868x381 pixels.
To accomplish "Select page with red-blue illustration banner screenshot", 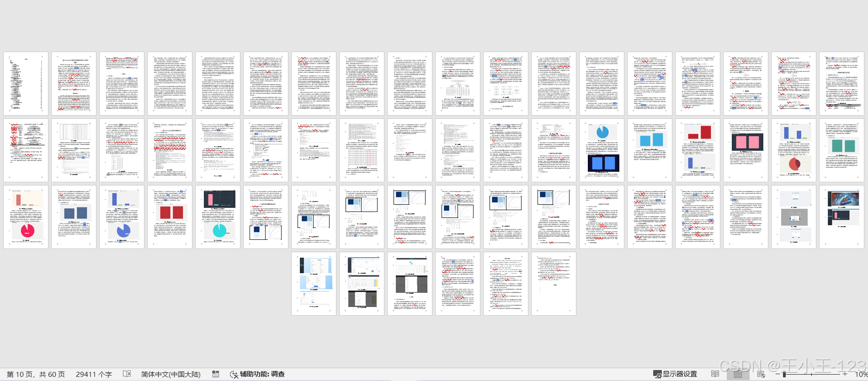I will click(x=841, y=217).
